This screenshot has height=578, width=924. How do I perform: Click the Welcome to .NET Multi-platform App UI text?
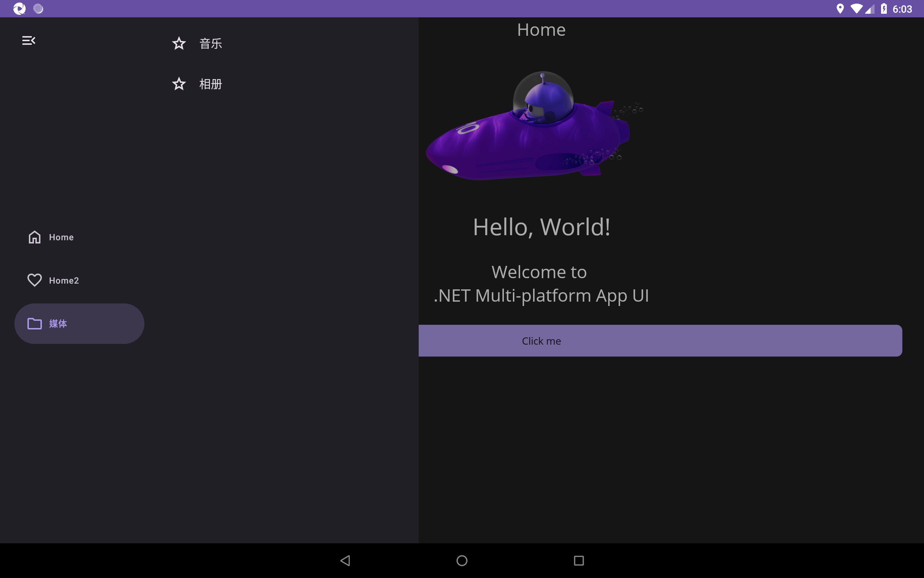coord(541,284)
